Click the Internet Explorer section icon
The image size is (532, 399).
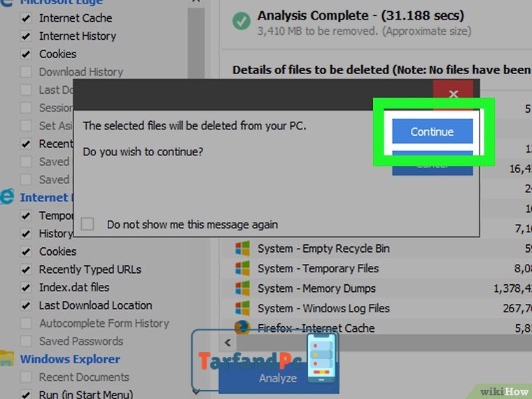(x=8, y=197)
